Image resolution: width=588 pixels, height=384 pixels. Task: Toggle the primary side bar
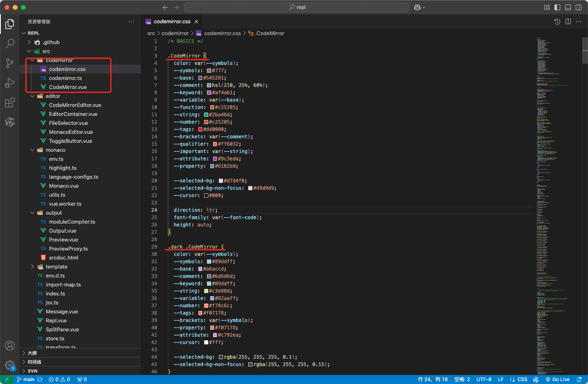(557, 7)
